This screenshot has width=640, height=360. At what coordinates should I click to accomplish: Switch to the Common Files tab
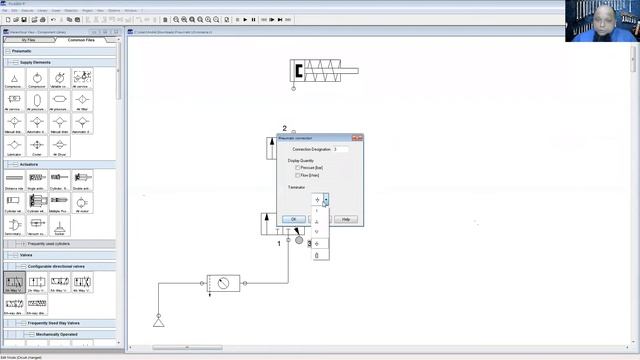81,40
